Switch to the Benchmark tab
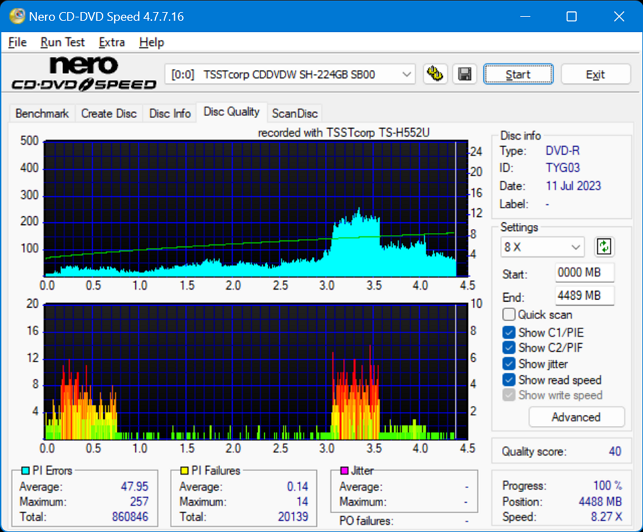 (42, 113)
